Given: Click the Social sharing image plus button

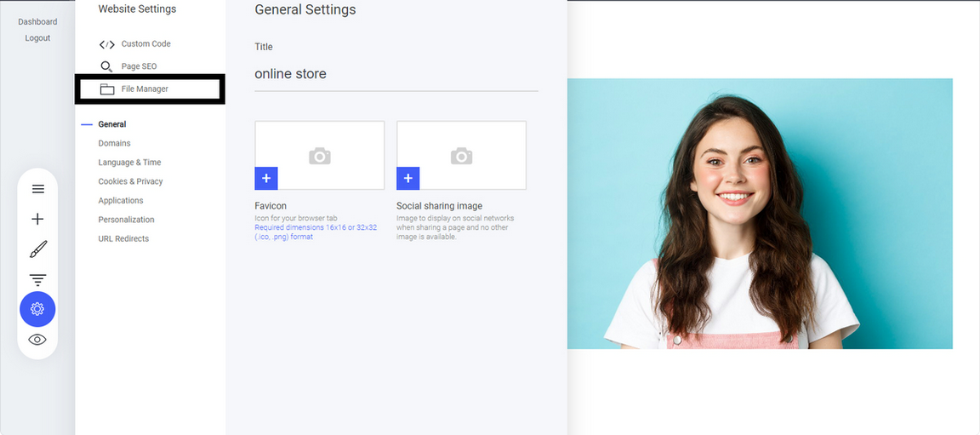Looking at the screenshot, I should [408, 178].
